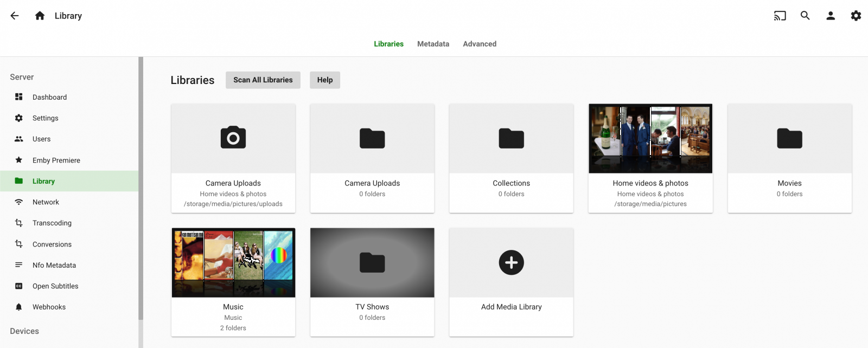Open the Home videos & photos thumbnail
This screenshot has height=348, width=868.
(x=650, y=139)
